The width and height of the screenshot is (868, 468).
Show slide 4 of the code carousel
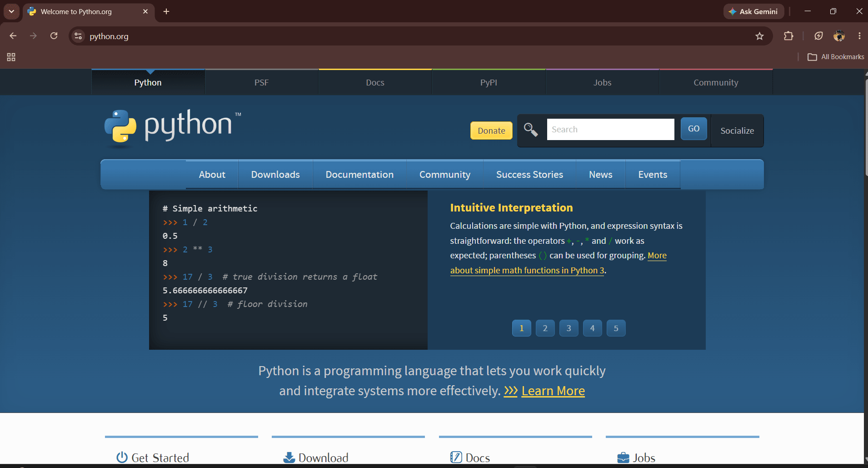(x=593, y=328)
